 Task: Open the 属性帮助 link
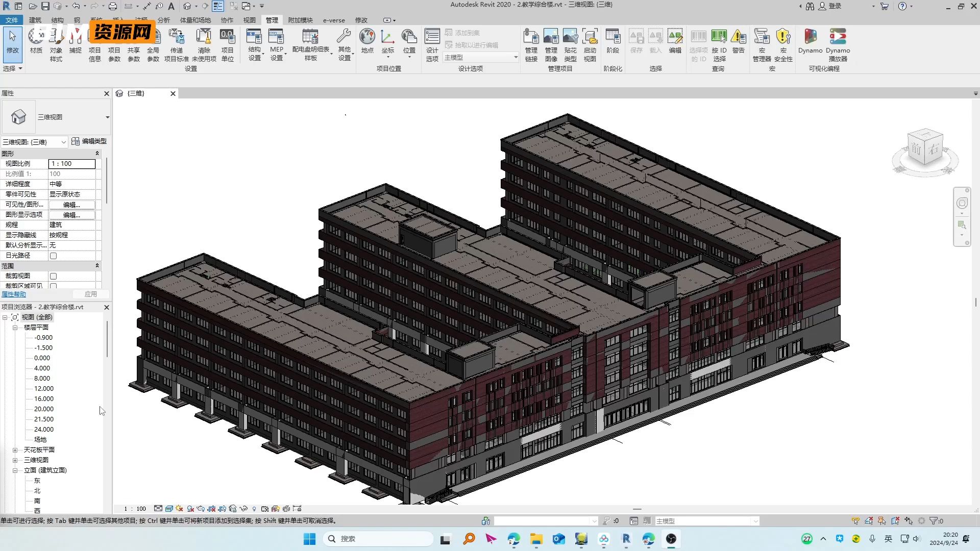click(14, 294)
